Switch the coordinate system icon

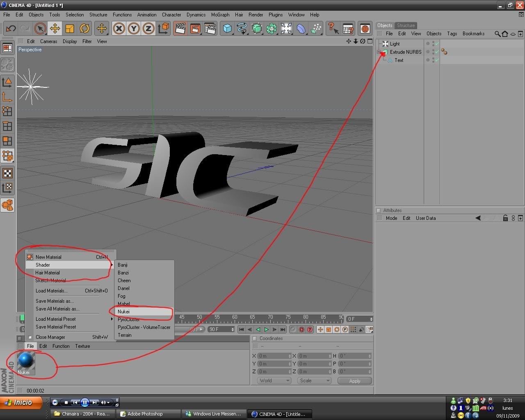[163, 28]
